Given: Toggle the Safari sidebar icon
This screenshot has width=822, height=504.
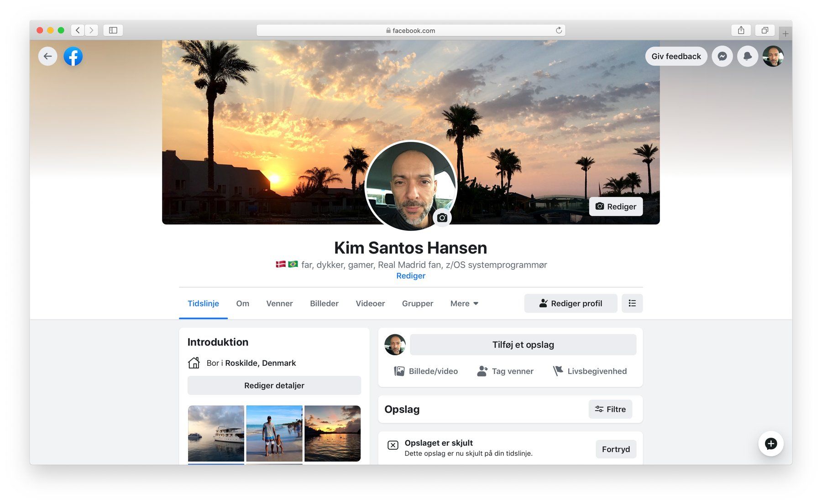Looking at the screenshot, I should coord(112,30).
